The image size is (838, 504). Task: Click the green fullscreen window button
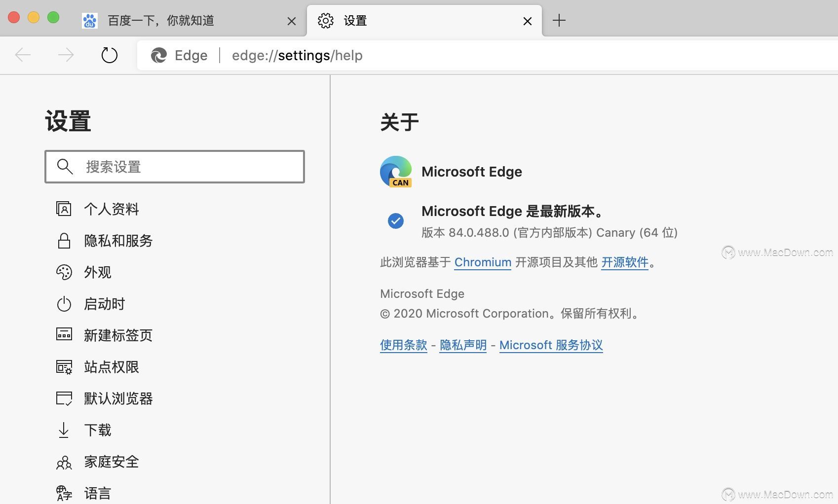coord(53,17)
